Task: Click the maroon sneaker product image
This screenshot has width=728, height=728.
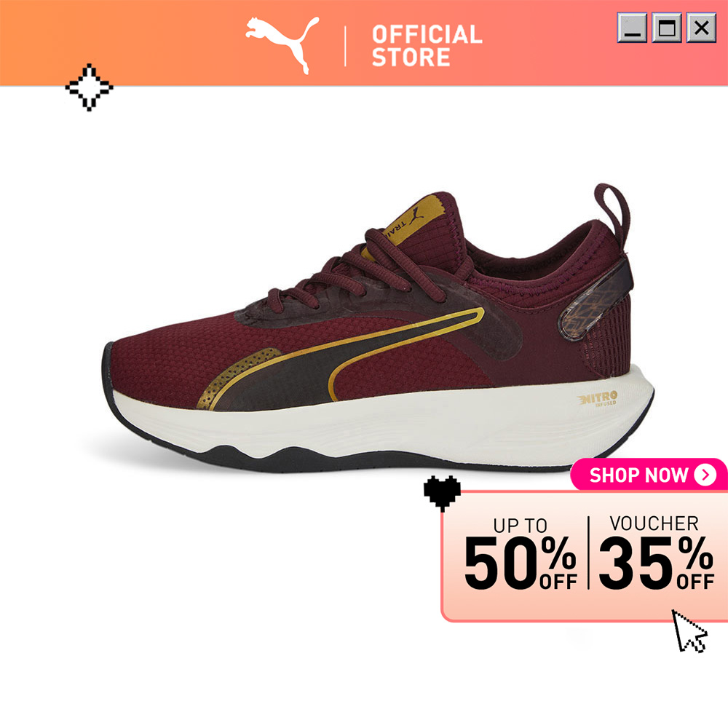Action: click(x=379, y=328)
